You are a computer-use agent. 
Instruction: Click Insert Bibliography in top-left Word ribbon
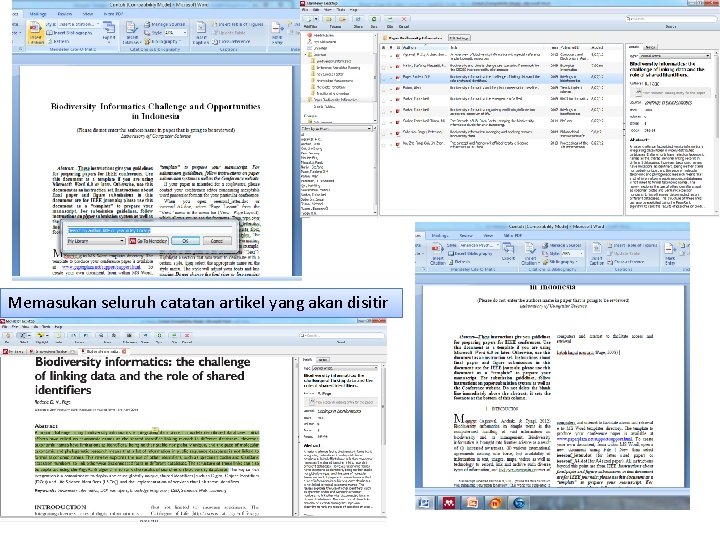pos(69,33)
